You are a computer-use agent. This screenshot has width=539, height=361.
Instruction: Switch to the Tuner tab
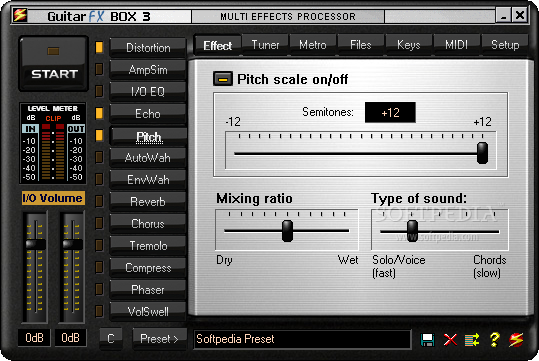point(265,45)
